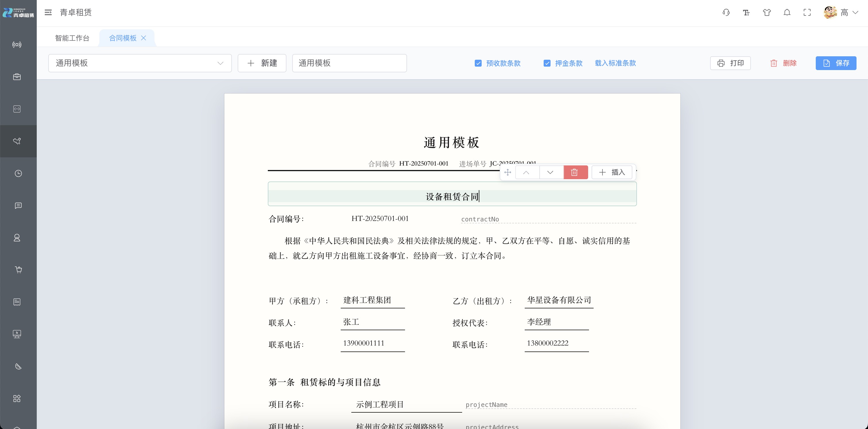The width and height of the screenshot is (868, 429).
Task: Click the red 删除 button
Action: coord(783,63)
